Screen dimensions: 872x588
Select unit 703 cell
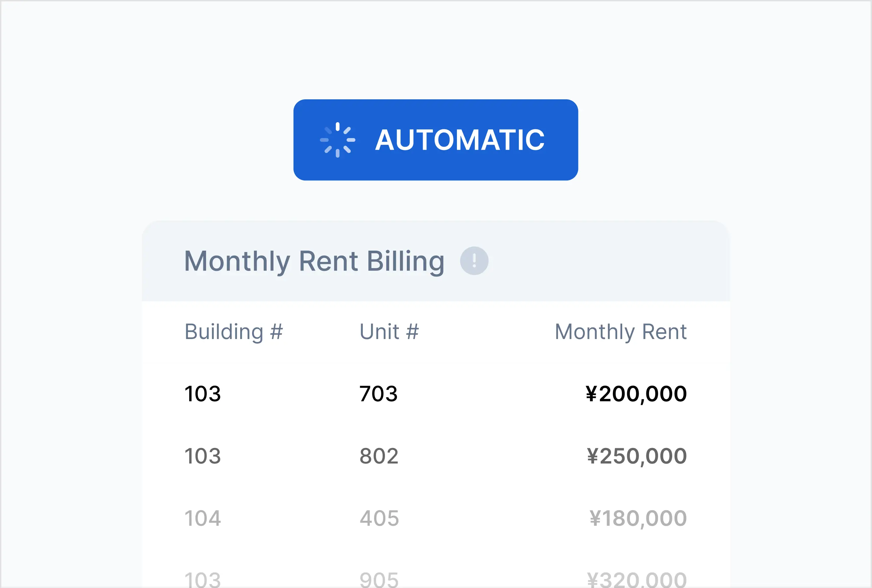coord(378,394)
